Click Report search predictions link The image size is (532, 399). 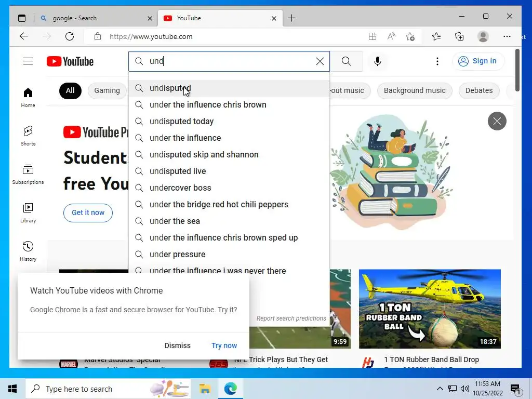click(291, 318)
